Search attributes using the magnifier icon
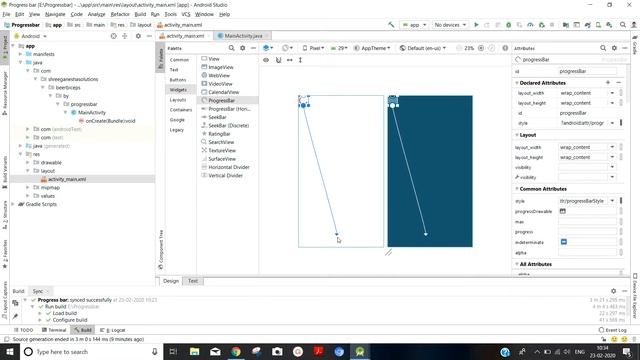Image resolution: width=640 pixels, height=360 pixels. [x=603, y=48]
